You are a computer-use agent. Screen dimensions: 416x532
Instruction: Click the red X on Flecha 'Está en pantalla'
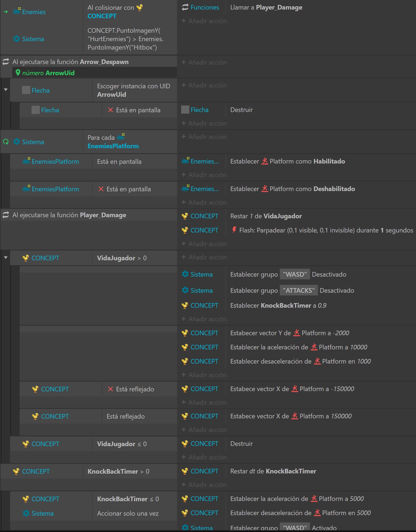(x=110, y=110)
